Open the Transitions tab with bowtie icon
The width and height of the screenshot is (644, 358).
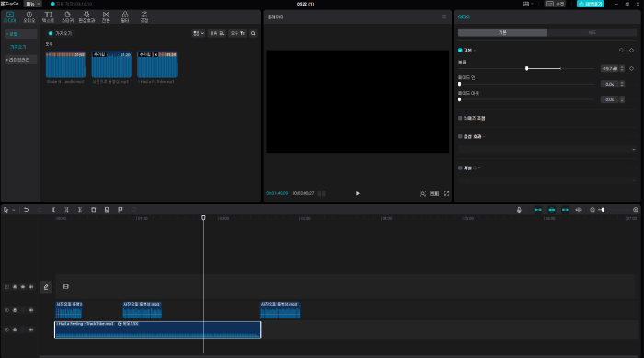(x=106, y=17)
